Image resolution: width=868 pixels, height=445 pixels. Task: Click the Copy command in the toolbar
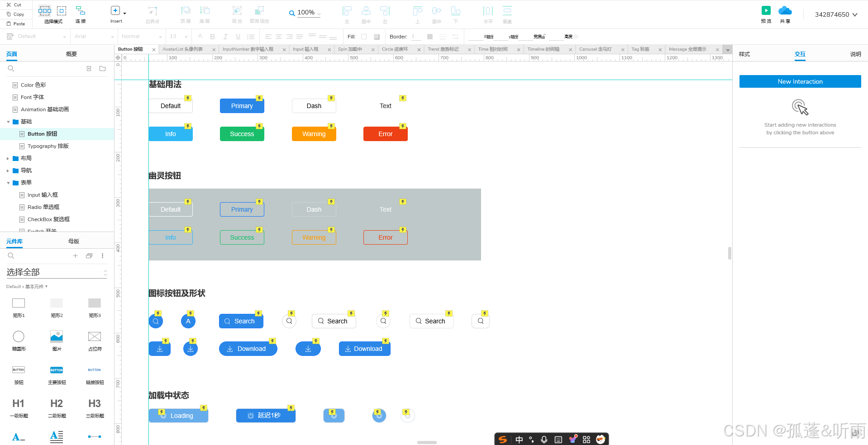[15, 14]
